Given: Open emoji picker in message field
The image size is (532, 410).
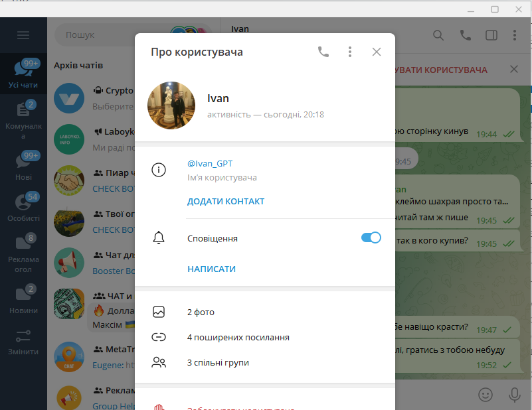Looking at the screenshot, I should pos(486,394).
